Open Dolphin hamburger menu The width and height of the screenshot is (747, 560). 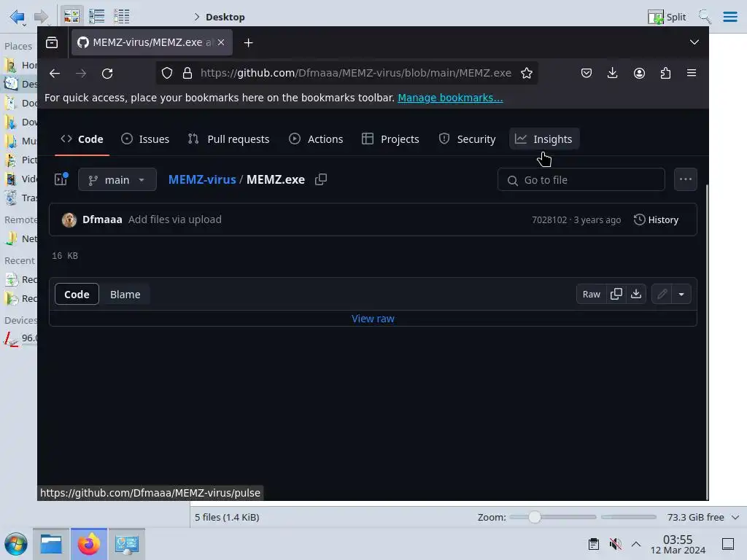click(x=729, y=17)
